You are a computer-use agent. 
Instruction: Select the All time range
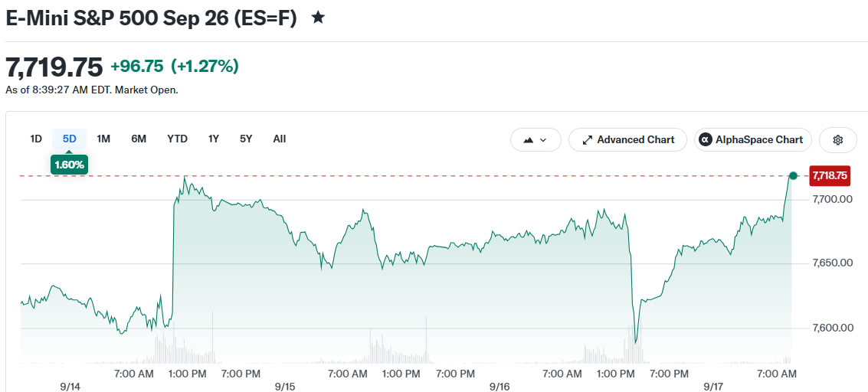click(x=280, y=139)
